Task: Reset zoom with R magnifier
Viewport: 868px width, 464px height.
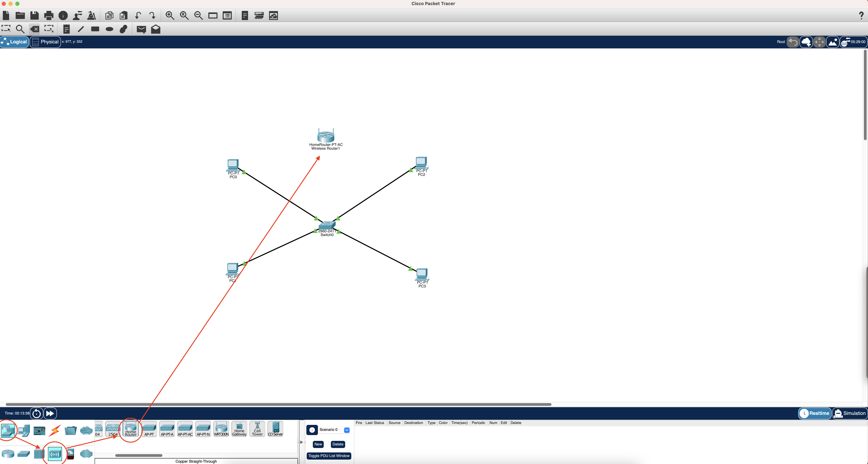Action: pyautogui.click(x=184, y=15)
